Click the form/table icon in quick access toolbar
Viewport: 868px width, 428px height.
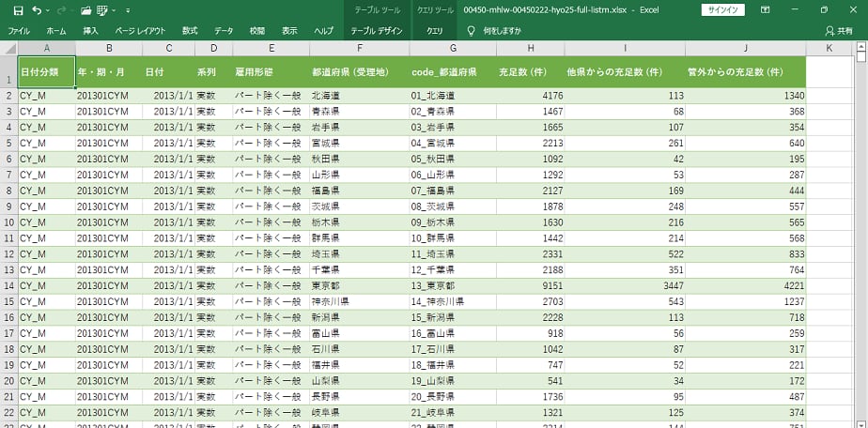pyautogui.click(x=106, y=9)
